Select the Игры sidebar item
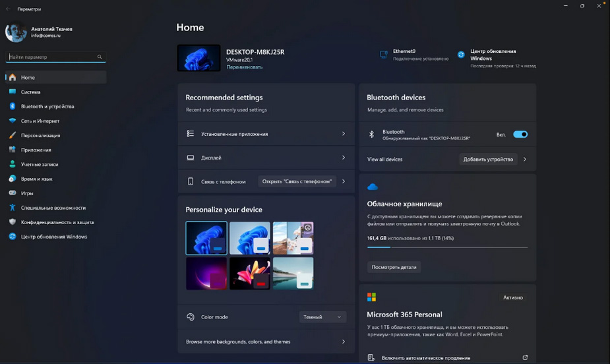Screen dimensions: 610x364 [x=56, y=193]
